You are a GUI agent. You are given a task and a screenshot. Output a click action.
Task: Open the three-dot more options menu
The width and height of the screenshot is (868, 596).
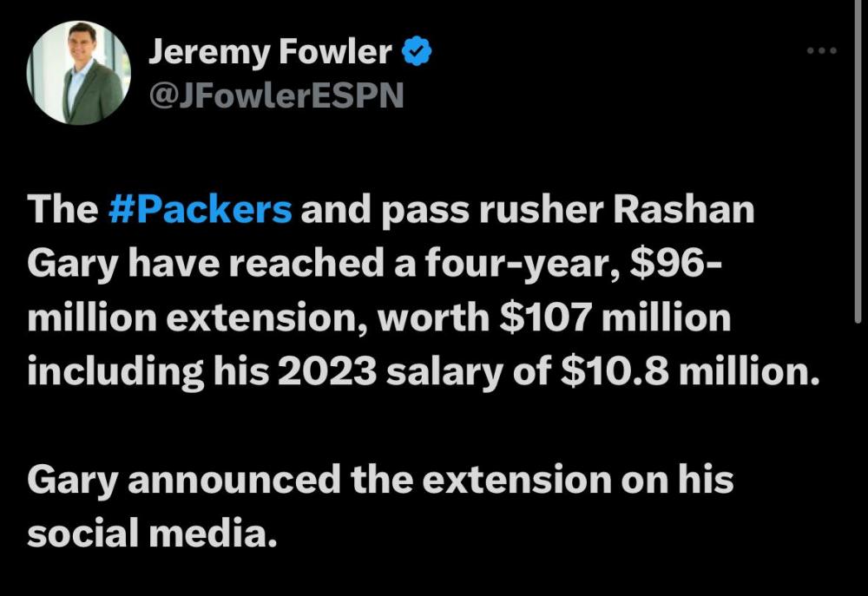[820, 52]
